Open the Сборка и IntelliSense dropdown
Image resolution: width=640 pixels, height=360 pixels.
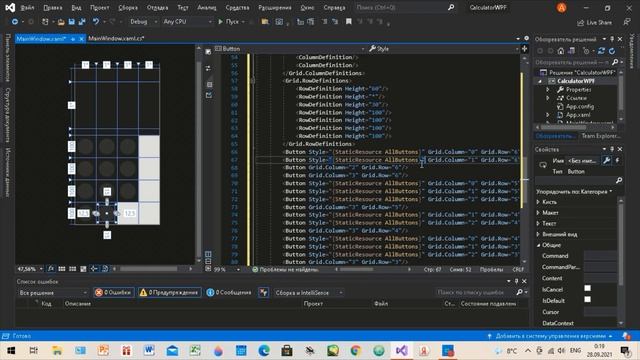coord(309,293)
